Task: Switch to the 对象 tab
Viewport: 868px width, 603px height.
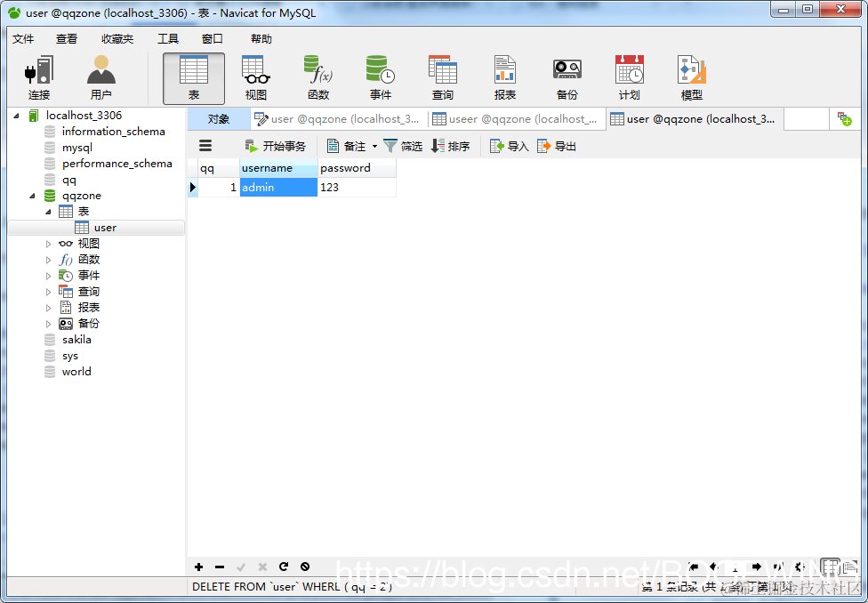Action: (219, 119)
